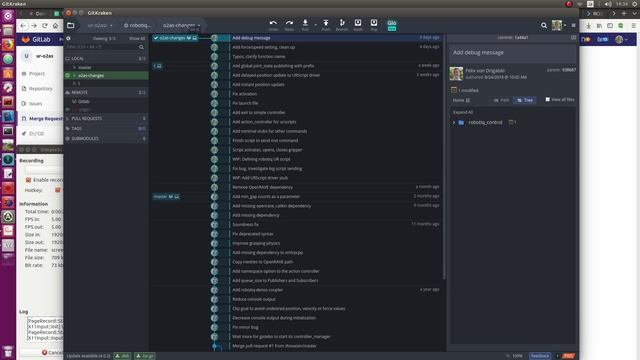Expand the LOCAL section header
This screenshot has width=640, height=360.
[x=106, y=59]
